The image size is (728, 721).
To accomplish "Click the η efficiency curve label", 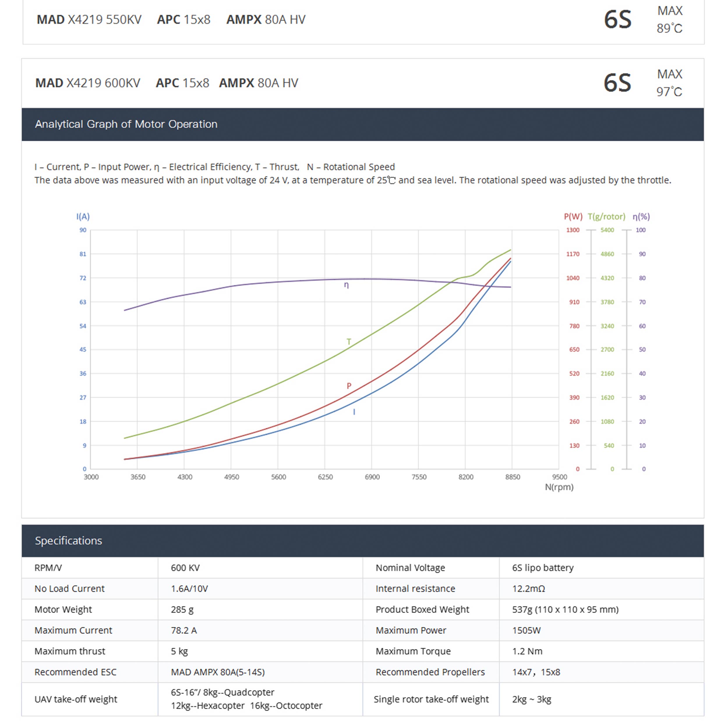I will (x=346, y=285).
